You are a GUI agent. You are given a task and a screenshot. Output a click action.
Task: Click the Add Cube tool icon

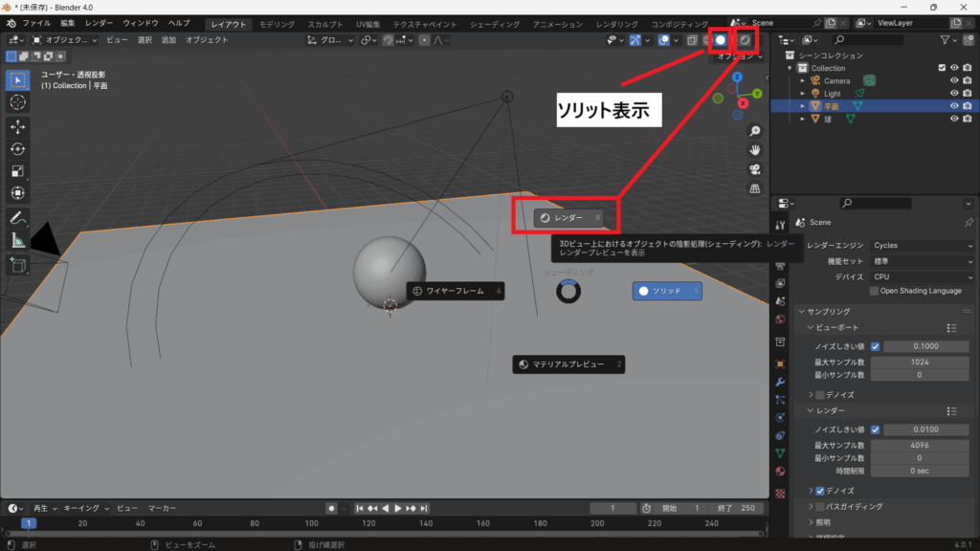17,265
